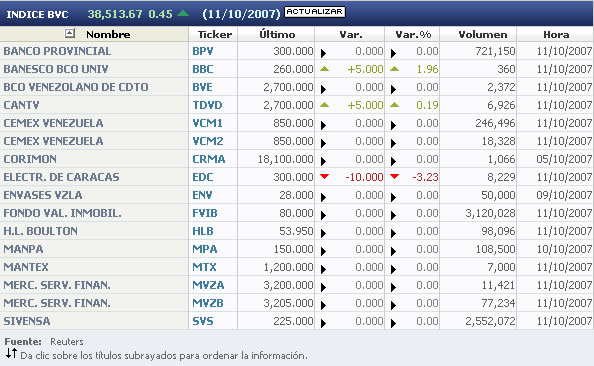594x366 pixels.
Task: Sort table by Var.% column header
Action: [x=413, y=34]
